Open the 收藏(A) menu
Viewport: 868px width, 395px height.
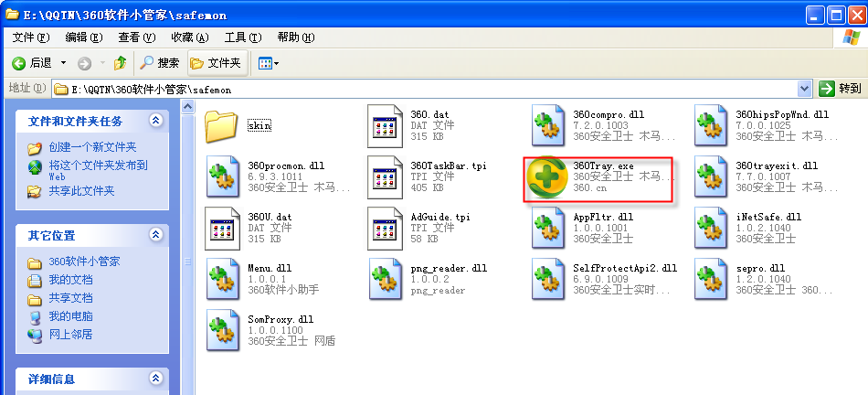click(190, 37)
